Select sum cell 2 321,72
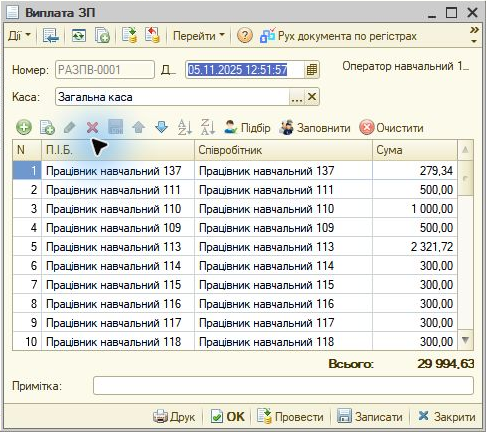 (415, 247)
